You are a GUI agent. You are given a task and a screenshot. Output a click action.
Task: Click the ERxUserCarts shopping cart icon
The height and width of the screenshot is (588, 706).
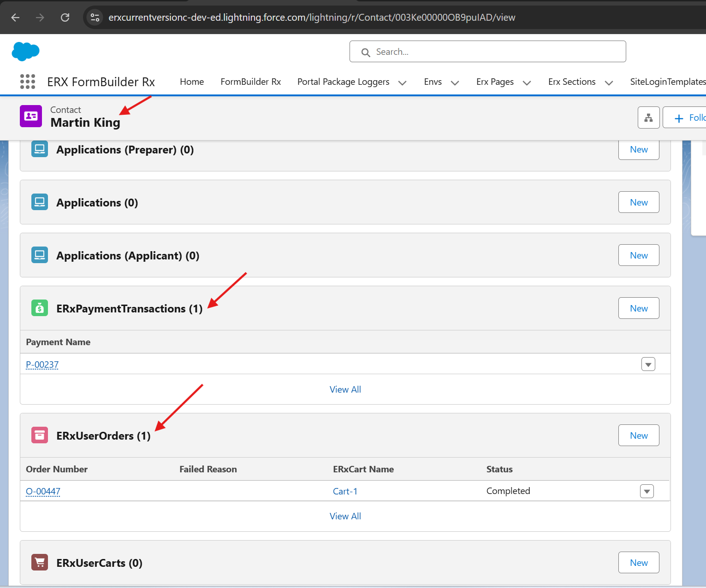(x=40, y=562)
